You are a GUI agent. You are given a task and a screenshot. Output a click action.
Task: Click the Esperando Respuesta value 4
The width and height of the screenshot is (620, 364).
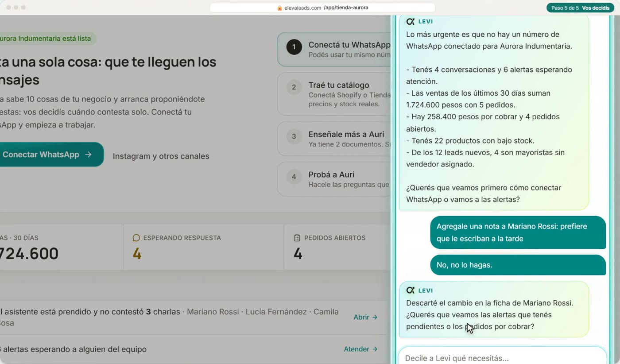[x=137, y=254]
